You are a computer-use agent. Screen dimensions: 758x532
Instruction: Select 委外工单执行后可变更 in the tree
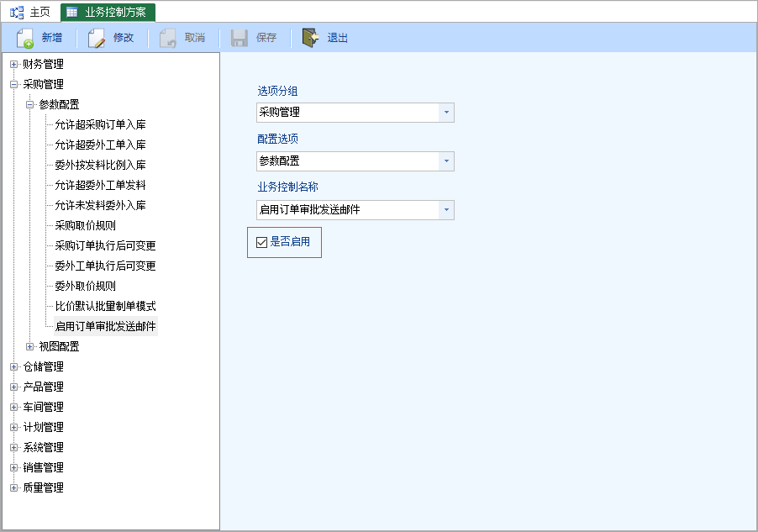[105, 266]
